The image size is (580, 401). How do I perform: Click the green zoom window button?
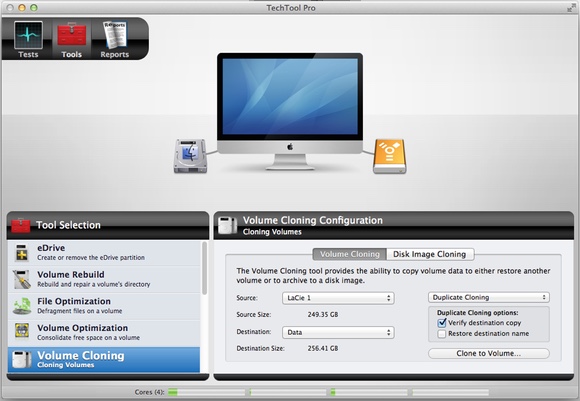[x=34, y=7]
